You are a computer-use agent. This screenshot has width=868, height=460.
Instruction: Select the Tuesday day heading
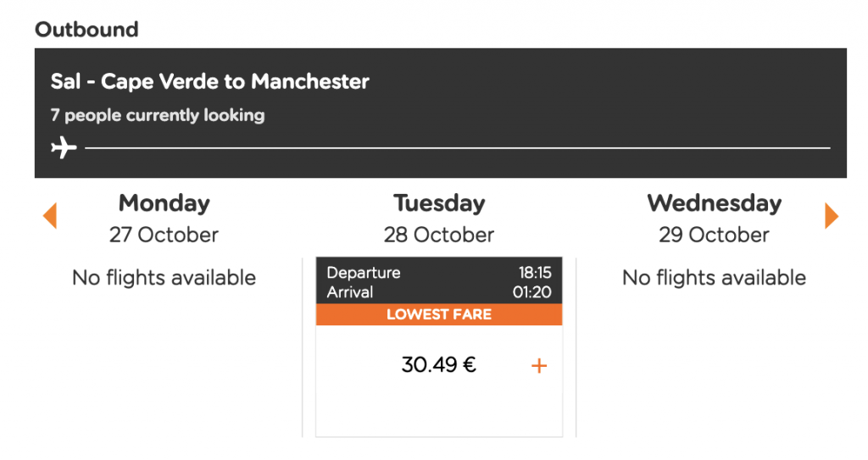point(439,203)
